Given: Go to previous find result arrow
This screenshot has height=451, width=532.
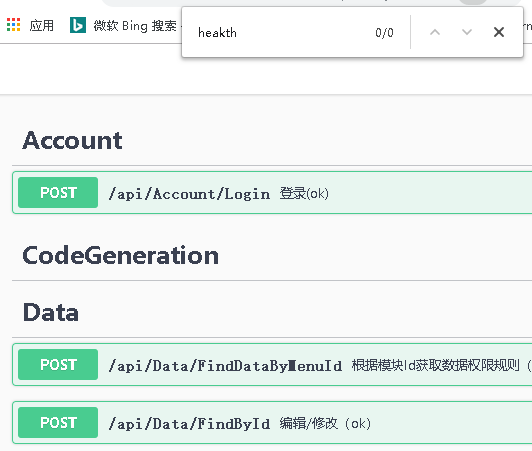Looking at the screenshot, I should tap(435, 32).
